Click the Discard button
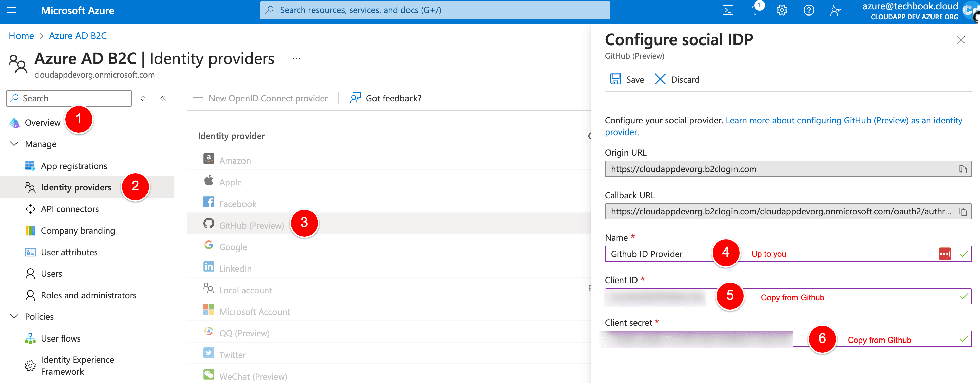980x383 pixels. (x=677, y=79)
